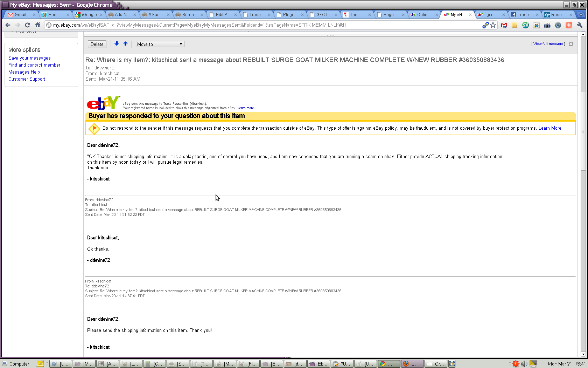Screen dimensions: 588x368
Task: Open the yellow sticky note panel applet
Action: (x=40, y=363)
